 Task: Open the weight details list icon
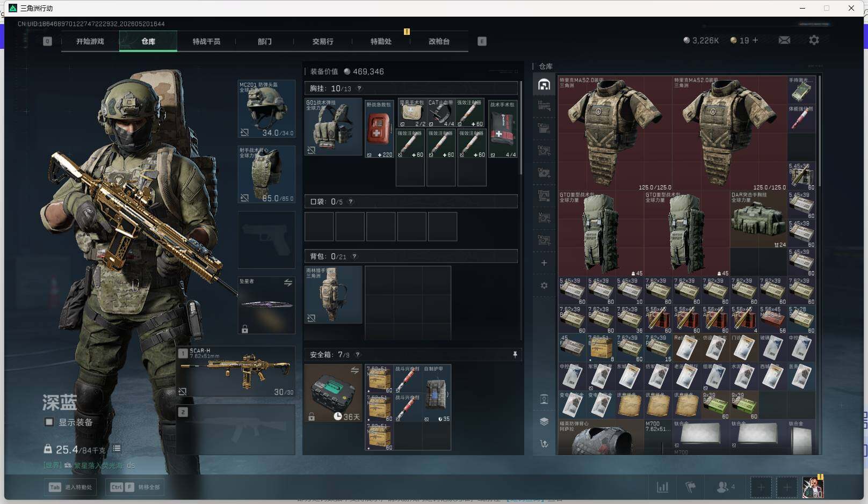point(117,449)
